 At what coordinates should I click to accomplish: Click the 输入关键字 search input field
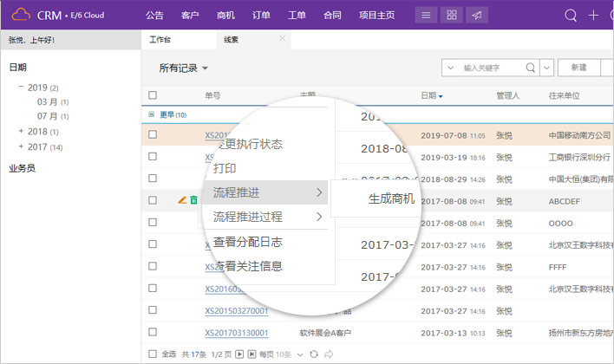tap(492, 68)
